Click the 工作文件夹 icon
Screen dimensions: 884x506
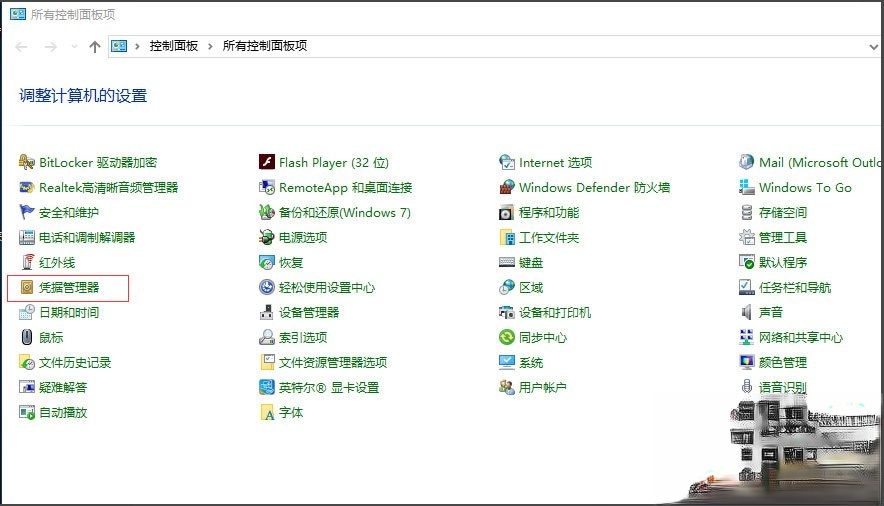tap(507, 237)
